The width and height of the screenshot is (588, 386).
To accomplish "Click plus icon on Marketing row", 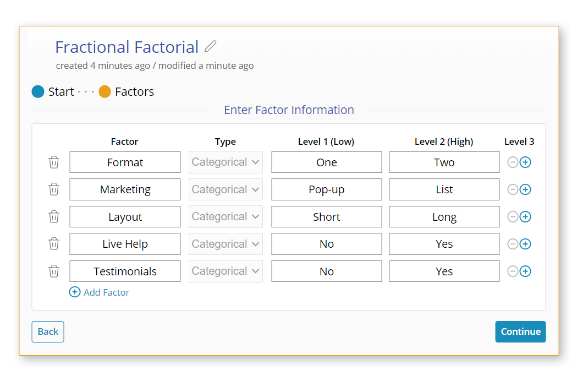I will (x=525, y=189).
